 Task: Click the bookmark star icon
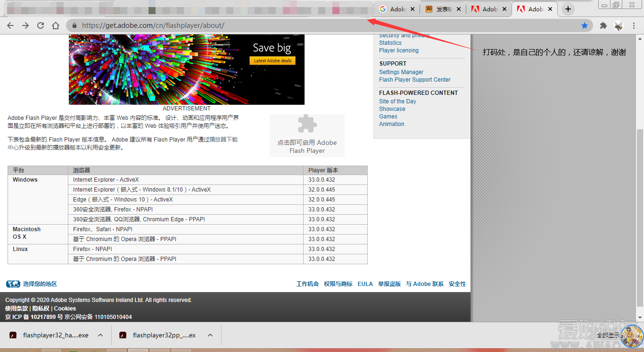click(585, 25)
